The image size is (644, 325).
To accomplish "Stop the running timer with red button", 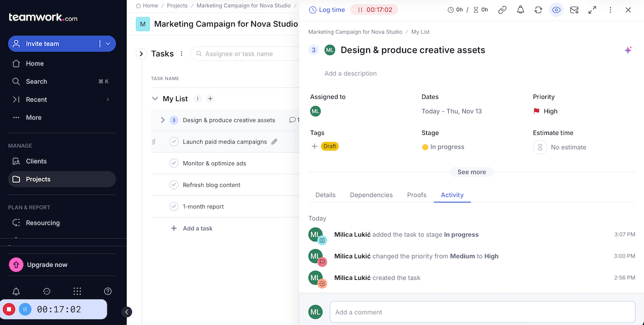I will pos(9,309).
